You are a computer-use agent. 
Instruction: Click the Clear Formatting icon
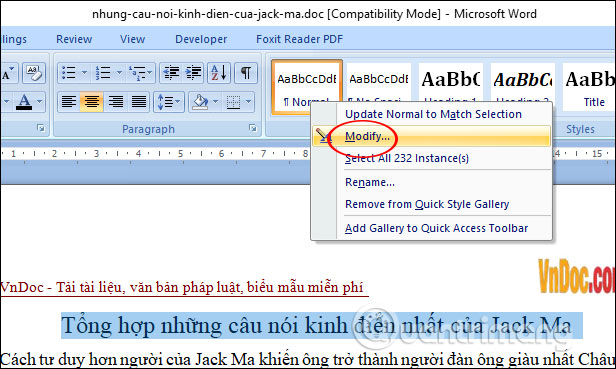click(x=34, y=73)
